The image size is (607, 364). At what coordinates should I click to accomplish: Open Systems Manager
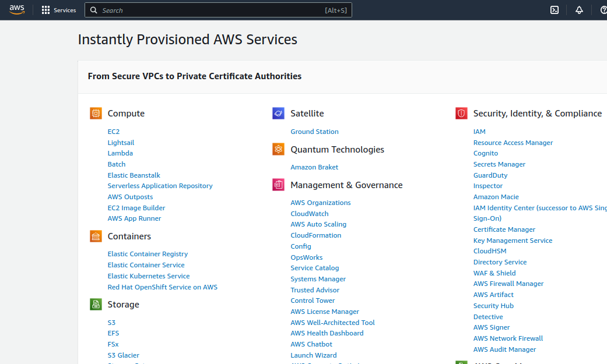pyautogui.click(x=318, y=279)
